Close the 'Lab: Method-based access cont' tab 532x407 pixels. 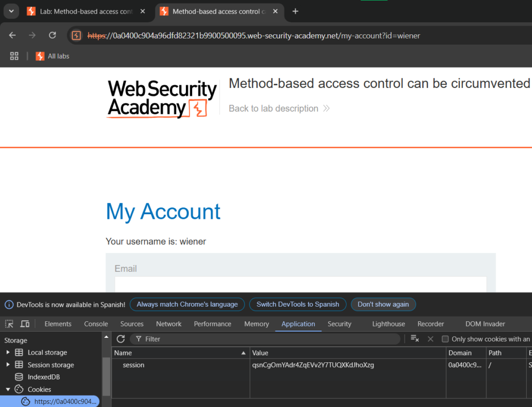[143, 11]
